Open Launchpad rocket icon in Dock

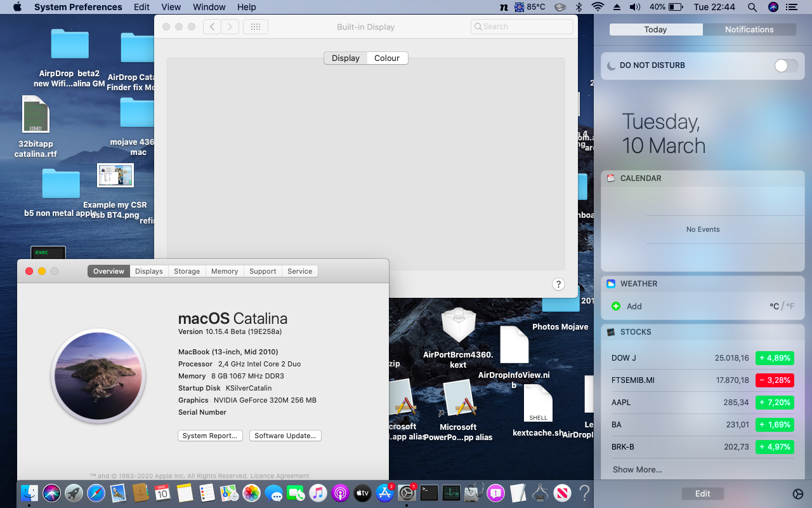tap(74, 493)
